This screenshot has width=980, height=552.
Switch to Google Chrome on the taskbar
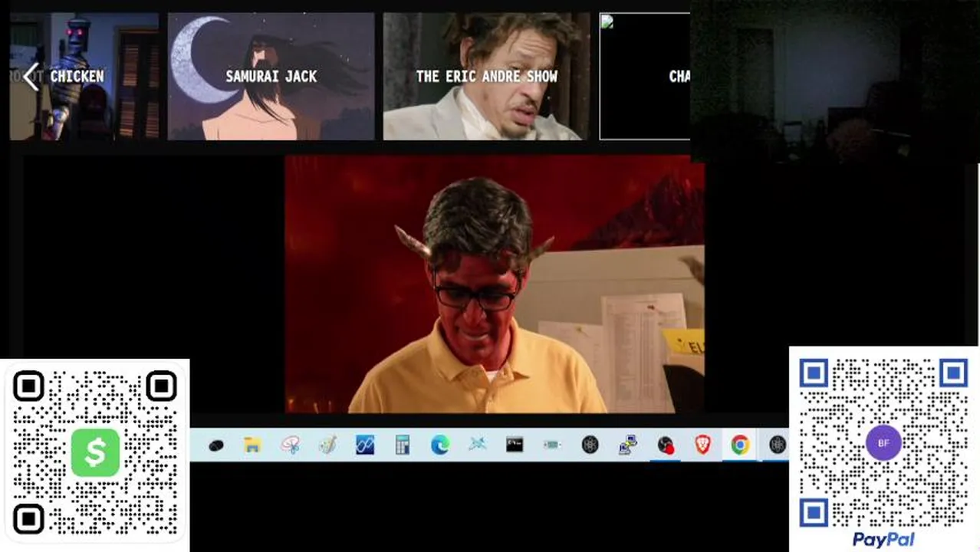point(740,445)
